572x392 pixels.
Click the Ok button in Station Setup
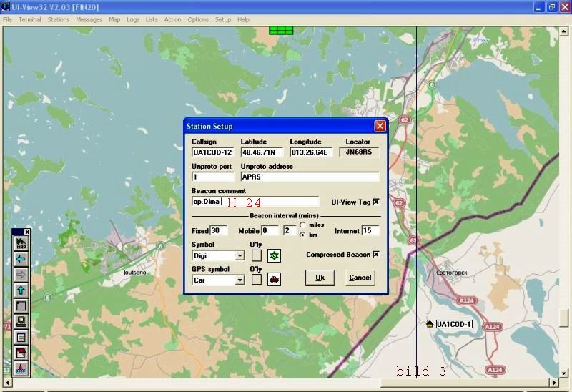(x=320, y=278)
